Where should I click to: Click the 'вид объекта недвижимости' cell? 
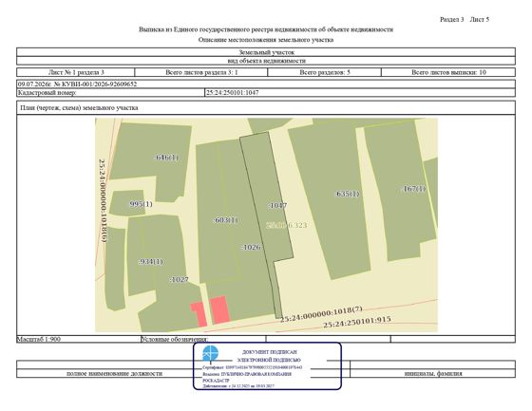[266, 61]
